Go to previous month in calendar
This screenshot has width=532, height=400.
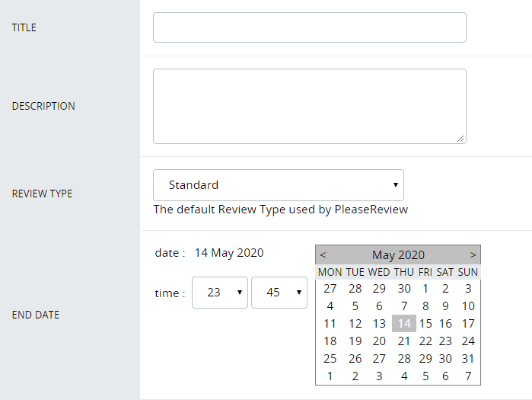click(323, 255)
